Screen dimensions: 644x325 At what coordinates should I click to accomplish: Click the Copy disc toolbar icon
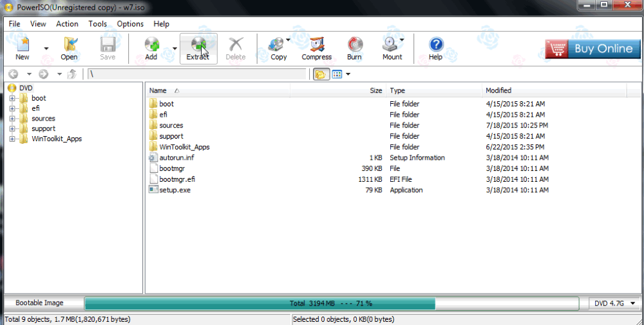tap(278, 48)
